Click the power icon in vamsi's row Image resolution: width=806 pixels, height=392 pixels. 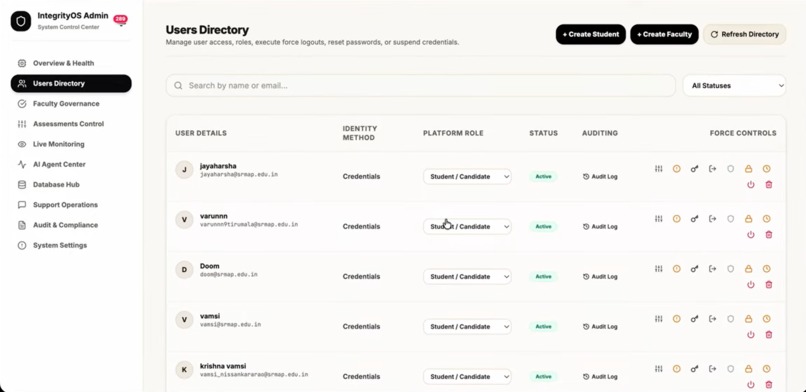(751, 334)
